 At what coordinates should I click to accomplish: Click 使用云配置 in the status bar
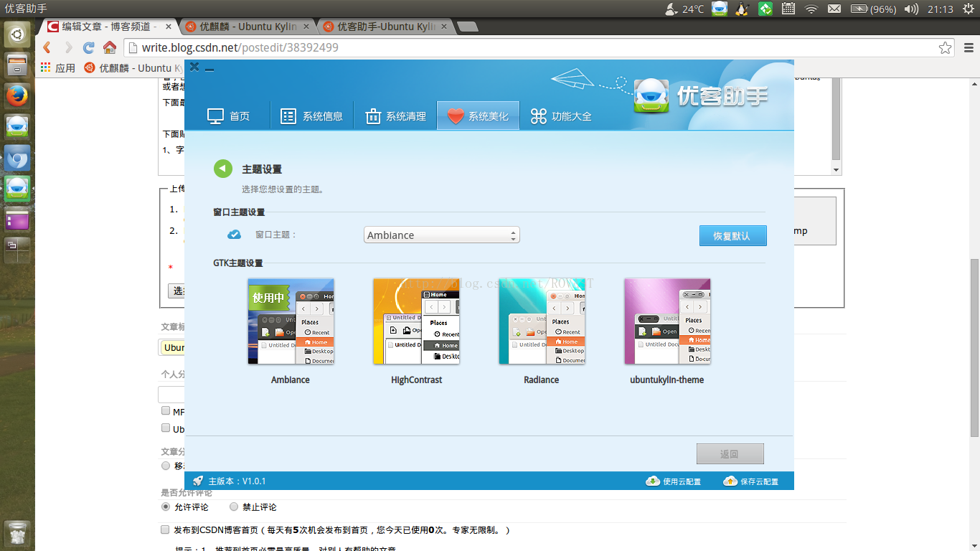coord(673,481)
